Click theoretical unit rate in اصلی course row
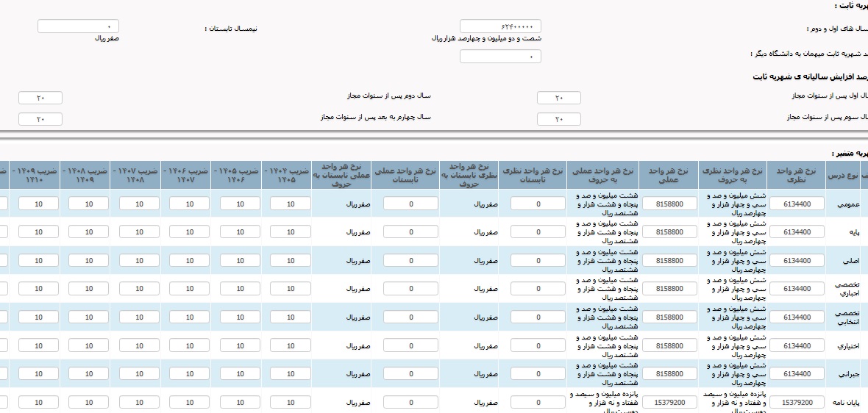868x413 pixels. pyautogui.click(x=797, y=260)
